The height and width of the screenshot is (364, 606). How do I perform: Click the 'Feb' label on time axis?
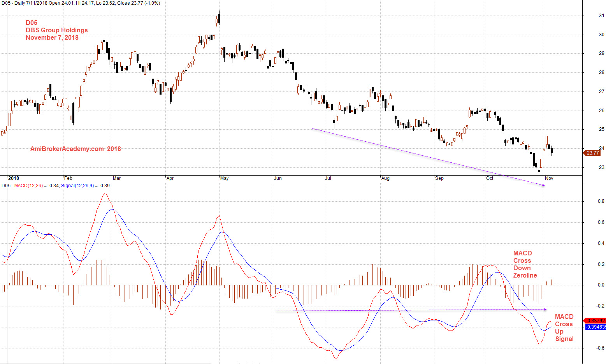(x=68, y=178)
